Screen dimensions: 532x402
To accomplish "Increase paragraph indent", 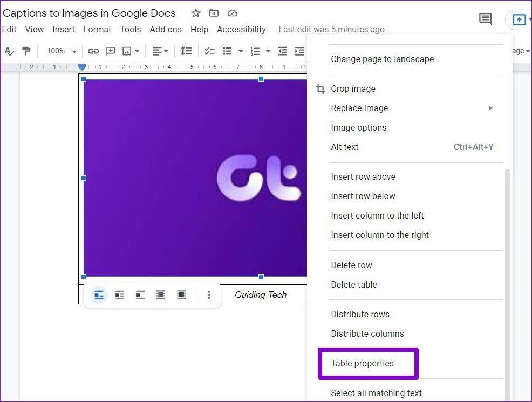I will click(299, 51).
